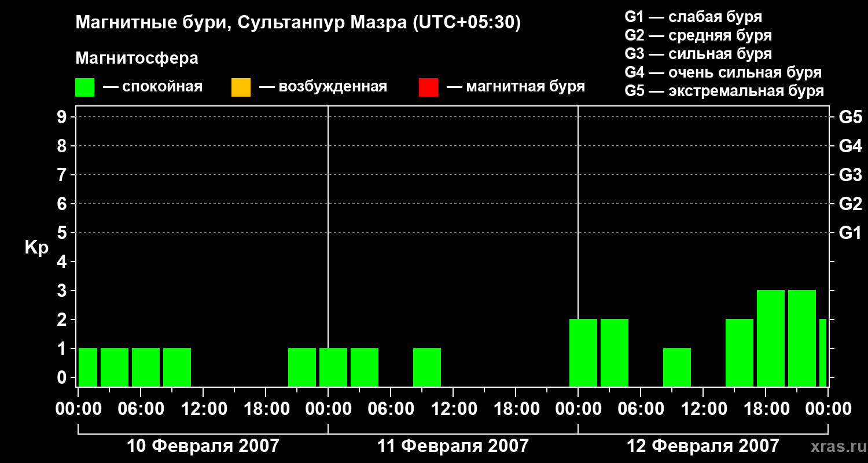Select the Kp 1 bar covering 03:00–05:00 on 10 Февраля
This screenshot has height=463, width=868.
(x=115, y=367)
